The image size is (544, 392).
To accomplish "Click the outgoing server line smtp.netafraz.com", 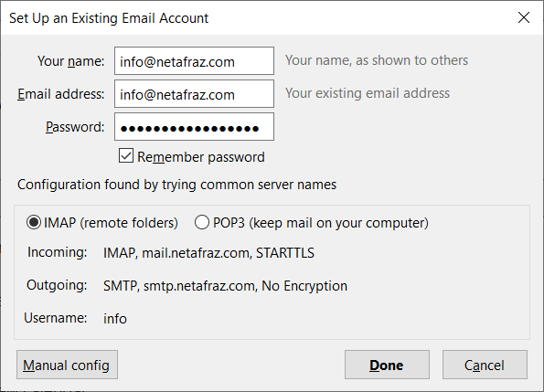I will [x=225, y=286].
